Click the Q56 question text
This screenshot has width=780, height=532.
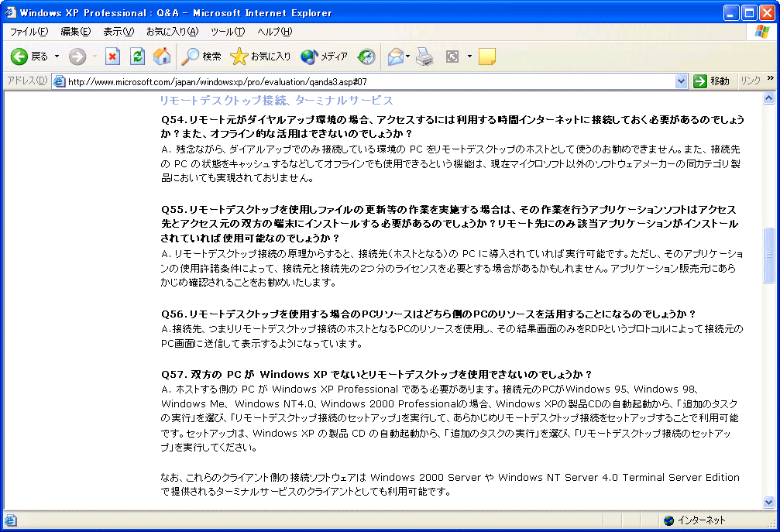point(428,314)
